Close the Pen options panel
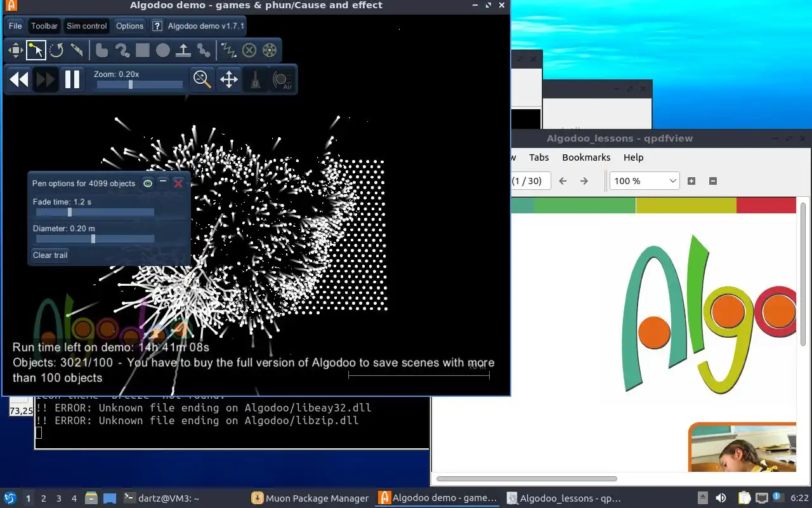 178,184
